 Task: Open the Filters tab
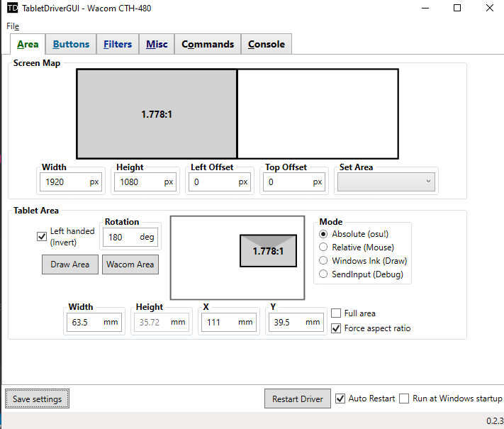point(118,44)
